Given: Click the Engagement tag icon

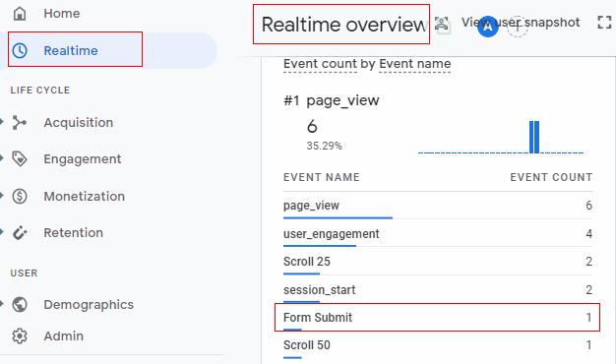Looking at the screenshot, I should [x=20, y=159].
